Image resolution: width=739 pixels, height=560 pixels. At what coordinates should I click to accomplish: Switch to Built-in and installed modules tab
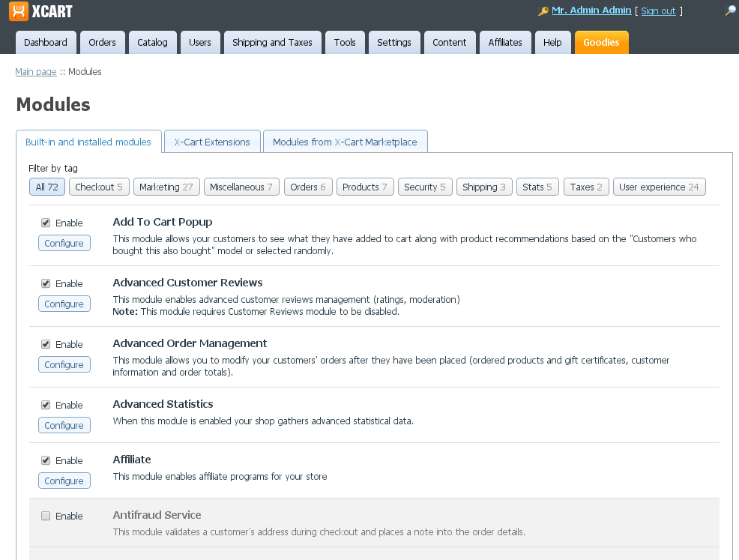88,142
